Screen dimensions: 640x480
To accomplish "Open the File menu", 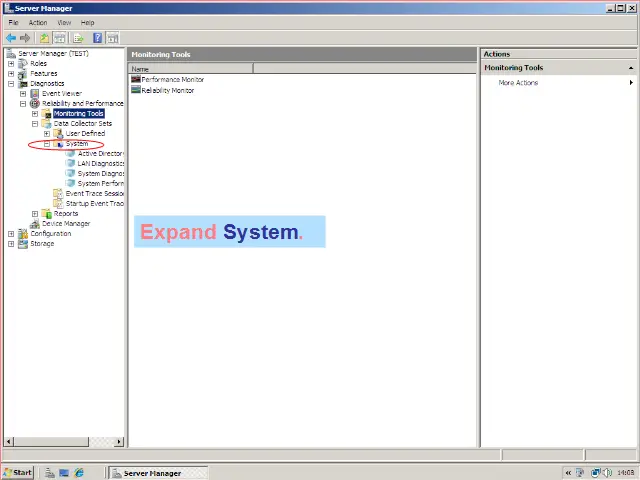I will coord(13,22).
